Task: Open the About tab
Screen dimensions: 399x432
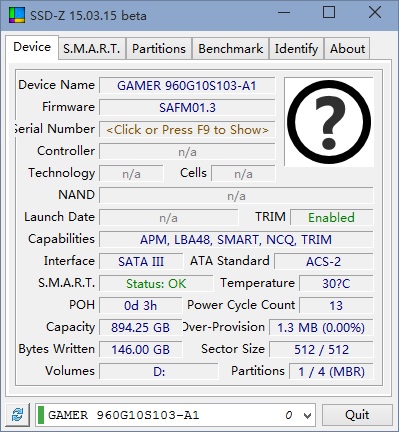Action: [347, 49]
